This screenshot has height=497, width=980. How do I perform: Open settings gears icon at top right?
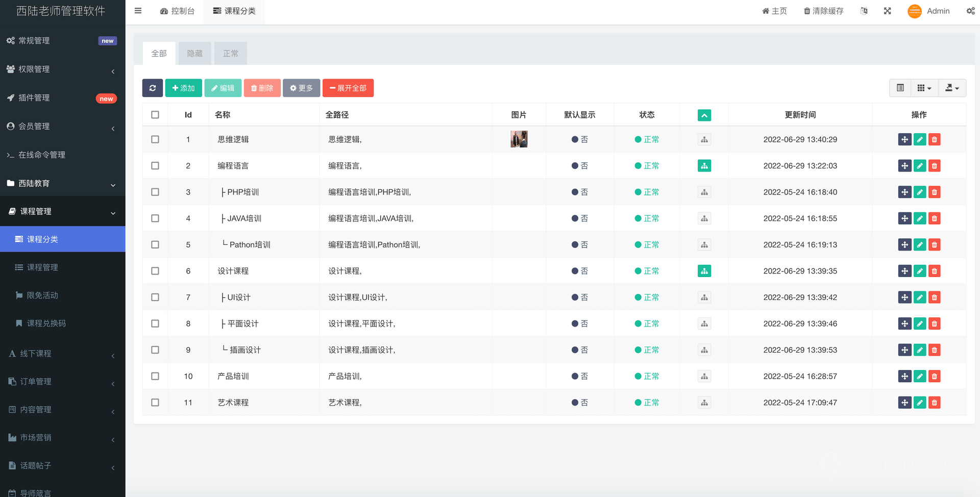(x=970, y=11)
